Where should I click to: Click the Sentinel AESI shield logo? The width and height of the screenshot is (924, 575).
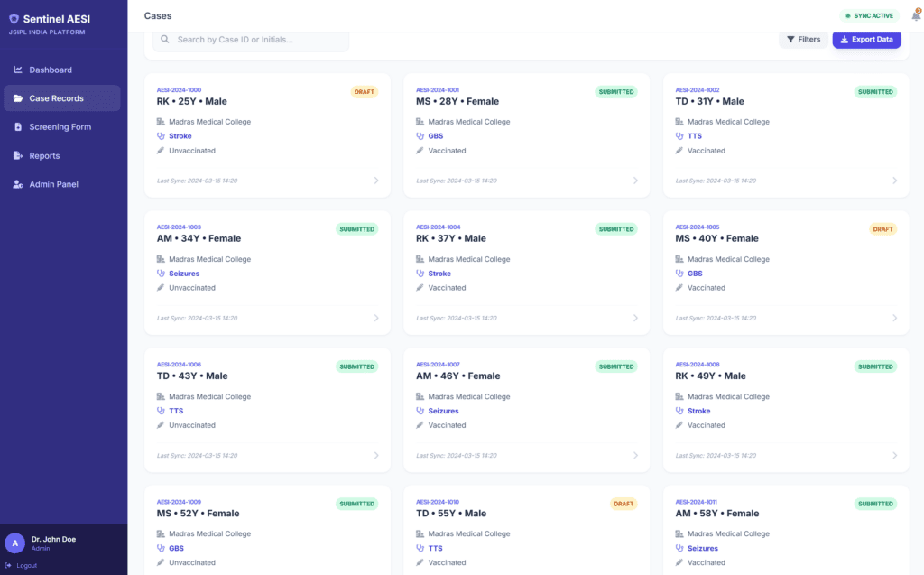pyautogui.click(x=14, y=19)
